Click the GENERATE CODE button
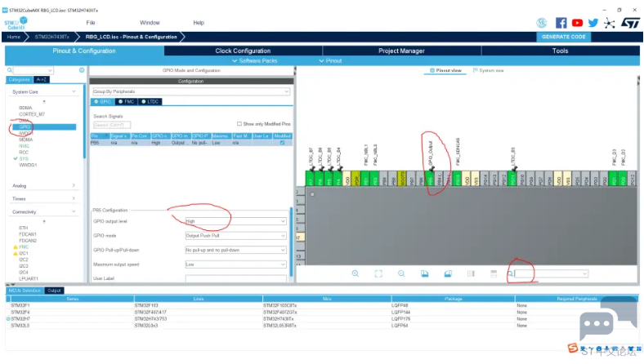Viewport: 644px width, 364px height. click(564, 37)
